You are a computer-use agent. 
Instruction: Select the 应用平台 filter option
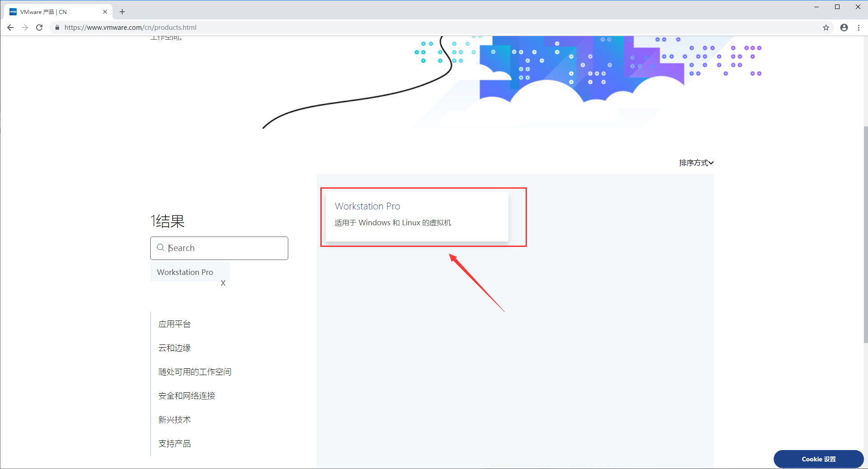pyautogui.click(x=174, y=324)
